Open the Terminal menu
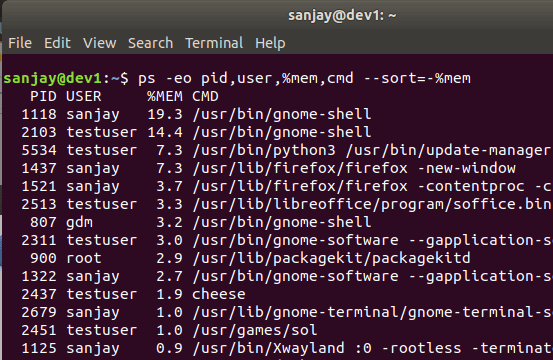This screenshot has width=553, height=360. point(214,43)
